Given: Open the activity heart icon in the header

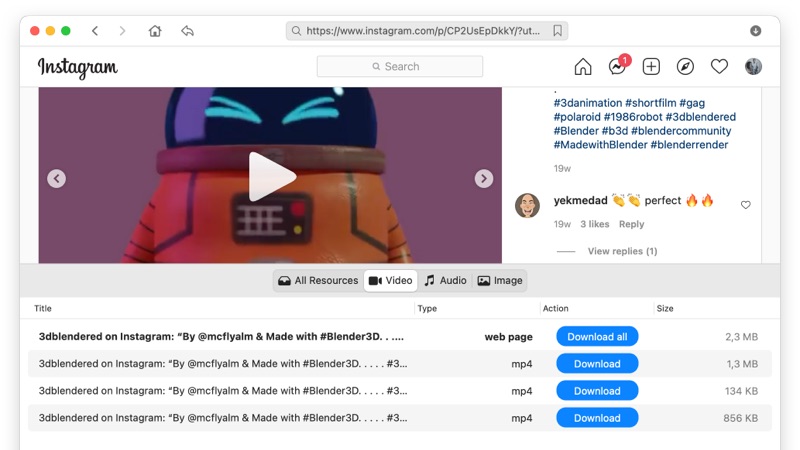Looking at the screenshot, I should coord(719,67).
